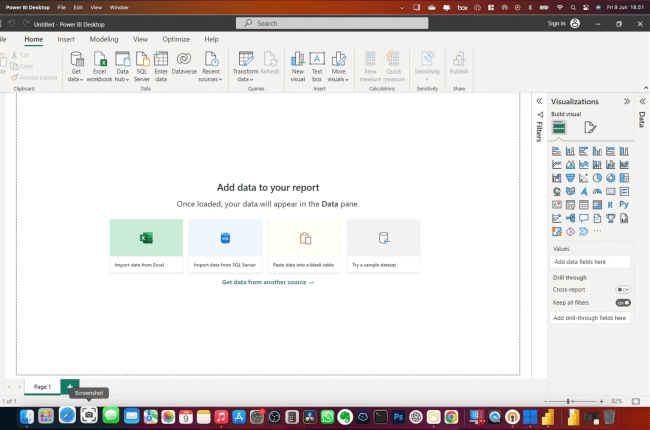Click Paste data into a blank table

[x=305, y=246]
